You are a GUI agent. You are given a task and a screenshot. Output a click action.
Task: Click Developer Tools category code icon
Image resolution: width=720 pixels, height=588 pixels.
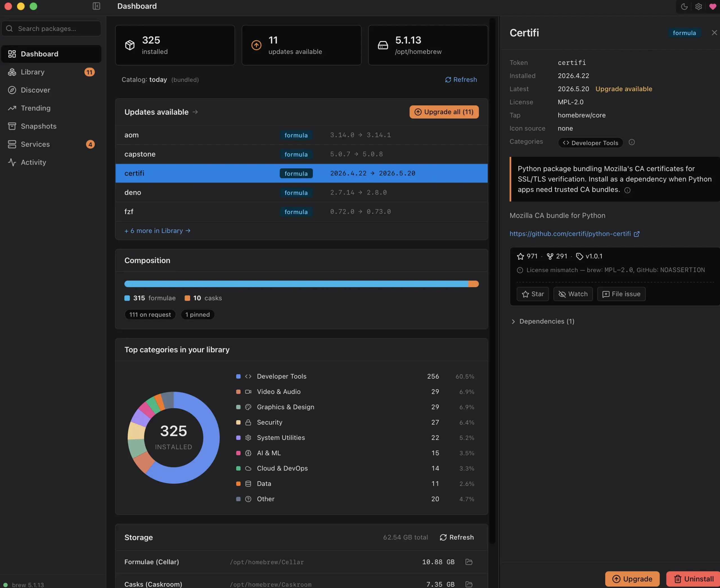248,376
